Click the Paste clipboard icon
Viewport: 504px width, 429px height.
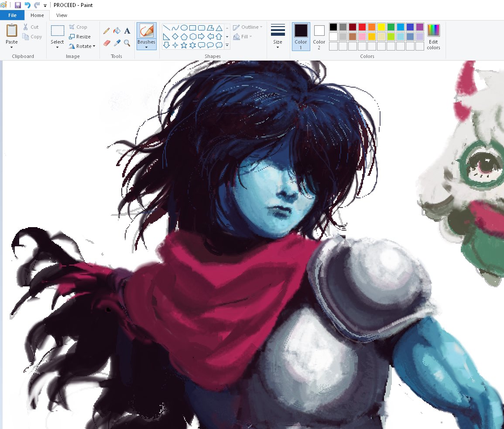[x=12, y=31]
